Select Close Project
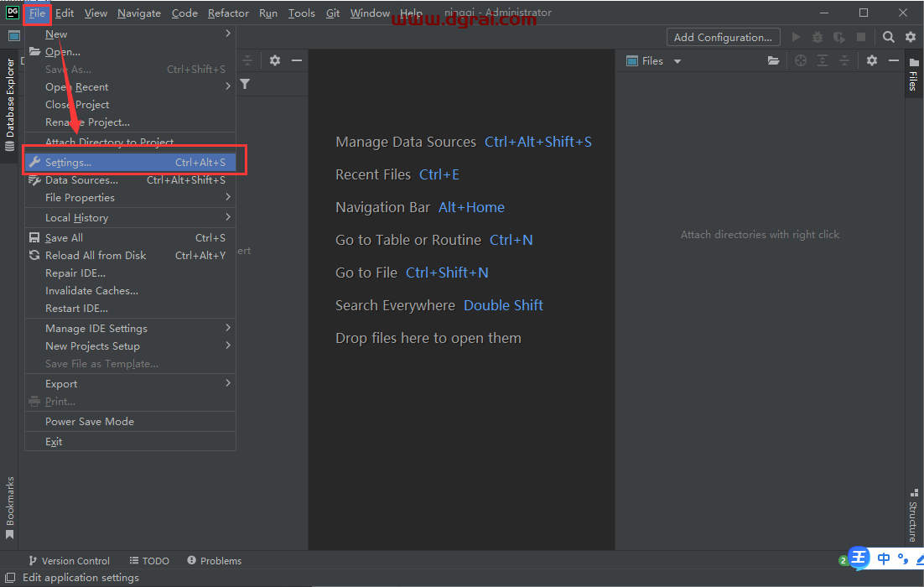This screenshot has width=924, height=587. 130,104
